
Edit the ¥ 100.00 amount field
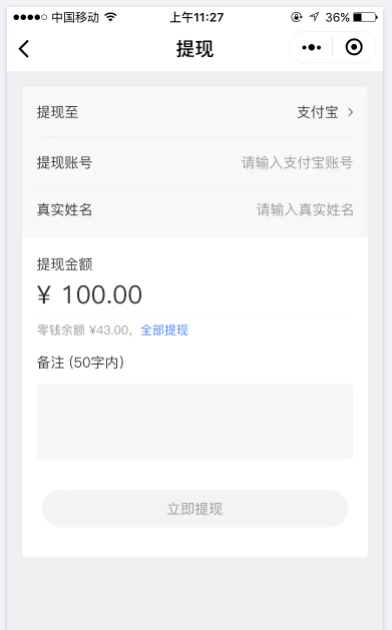[x=195, y=295]
